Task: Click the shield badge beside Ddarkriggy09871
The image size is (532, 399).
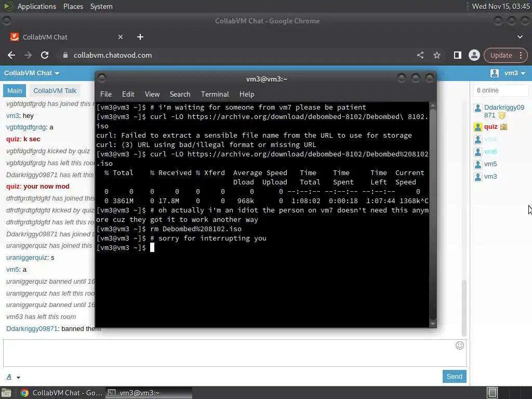Action: (x=502, y=115)
